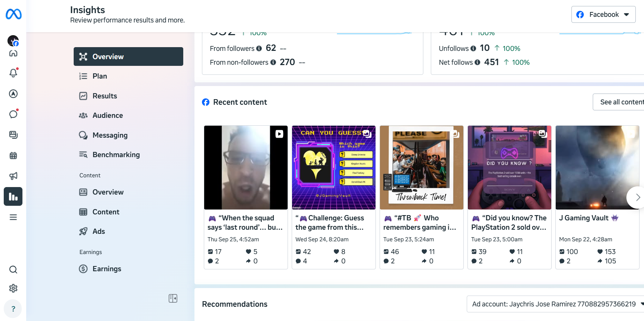Open the settings gear icon
The width and height of the screenshot is (644, 321).
pyautogui.click(x=13, y=288)
